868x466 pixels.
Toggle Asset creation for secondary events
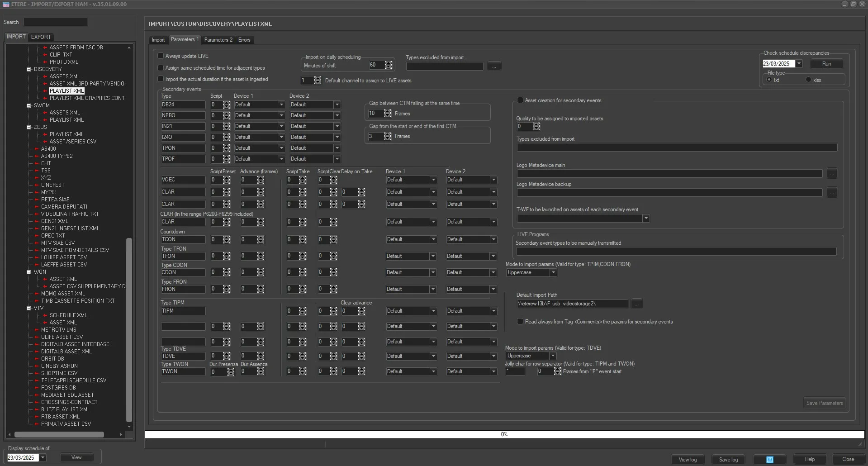pyautogui.click(x=520, y=100)
